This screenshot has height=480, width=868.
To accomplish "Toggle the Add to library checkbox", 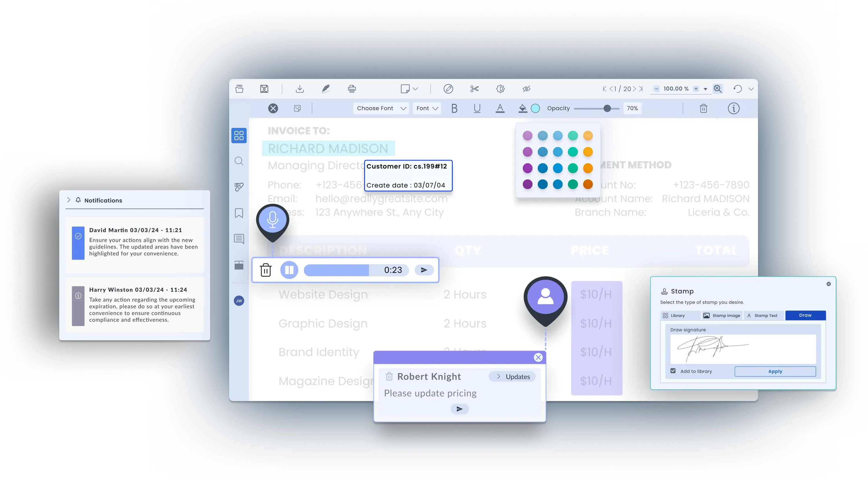I will pos(673,371).
